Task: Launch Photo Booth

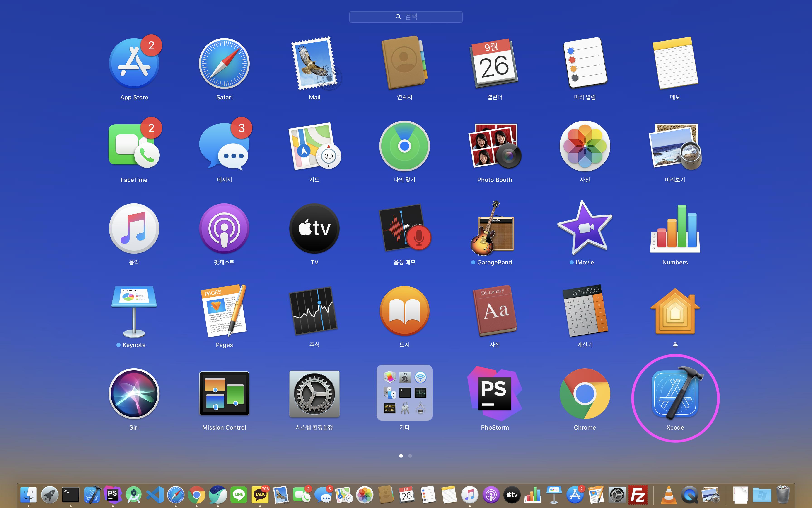Action: click(x=495, y=146)
